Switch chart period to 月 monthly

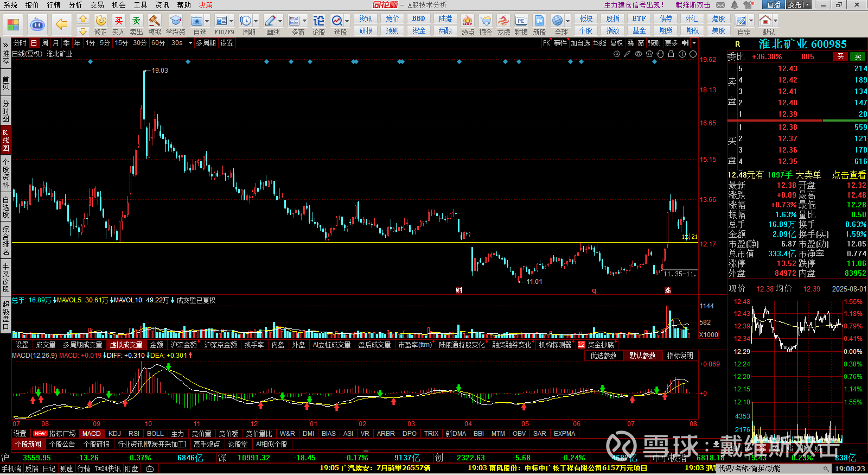[x=56, y=43]
